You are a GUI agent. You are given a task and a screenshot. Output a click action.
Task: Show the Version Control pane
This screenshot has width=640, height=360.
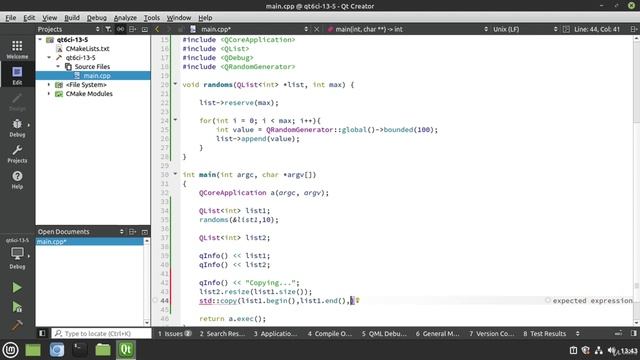click(491, 333)
